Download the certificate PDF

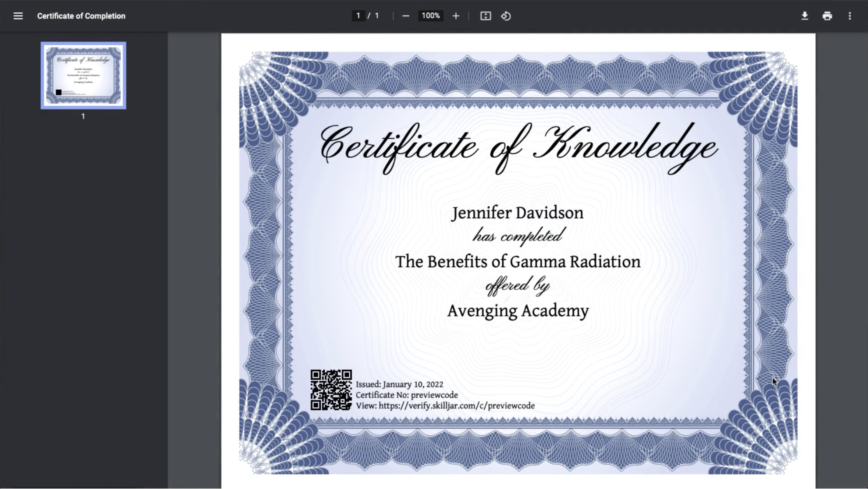805,16
